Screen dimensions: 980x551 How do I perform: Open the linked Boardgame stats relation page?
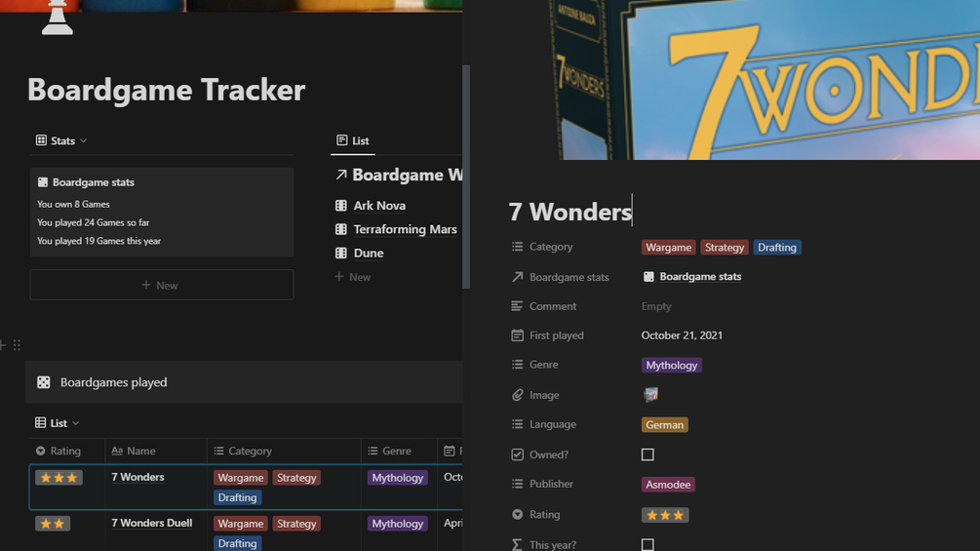pos(692,277)
